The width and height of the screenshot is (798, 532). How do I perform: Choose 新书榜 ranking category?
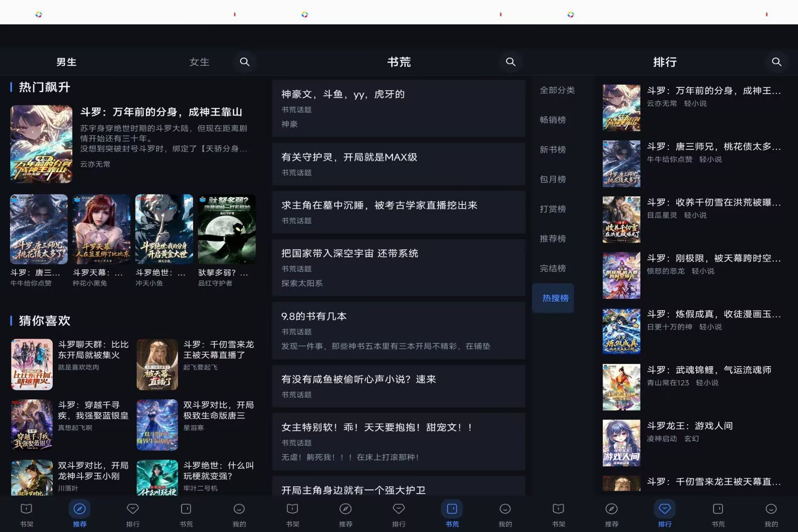pos(553,150)
